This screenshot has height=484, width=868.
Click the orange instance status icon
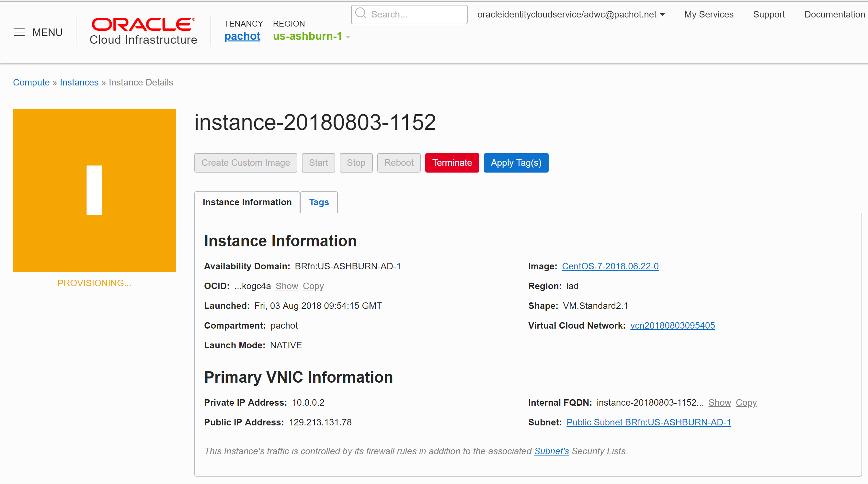click(94, 191)
